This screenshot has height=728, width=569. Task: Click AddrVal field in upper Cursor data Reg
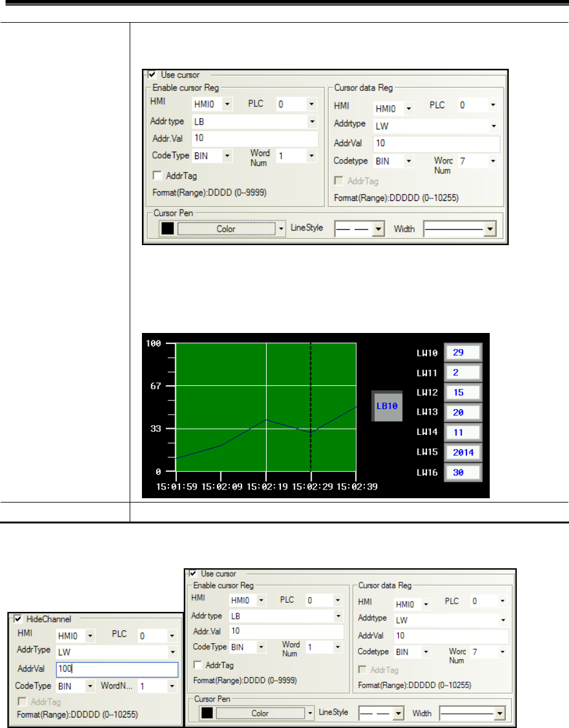pos(436,144)
